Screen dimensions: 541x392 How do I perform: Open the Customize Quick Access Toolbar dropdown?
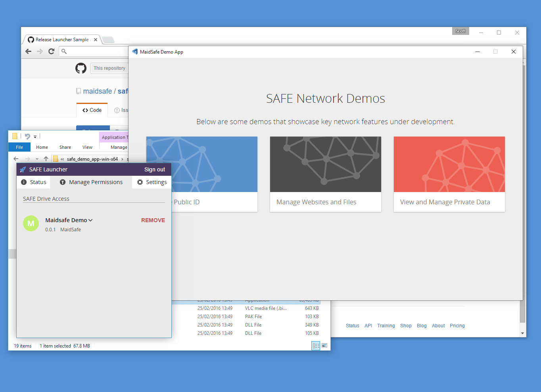[35, 136]
